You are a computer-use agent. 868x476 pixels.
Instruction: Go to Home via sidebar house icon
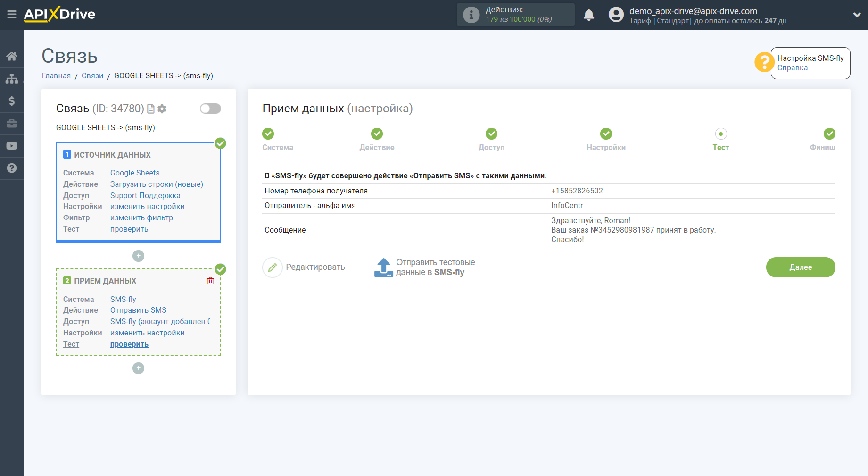coord(12,56)
